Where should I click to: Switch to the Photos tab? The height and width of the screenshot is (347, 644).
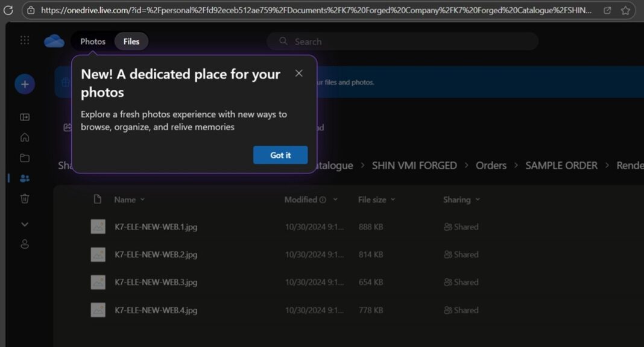pyautogui.click(x=92, y=41)
